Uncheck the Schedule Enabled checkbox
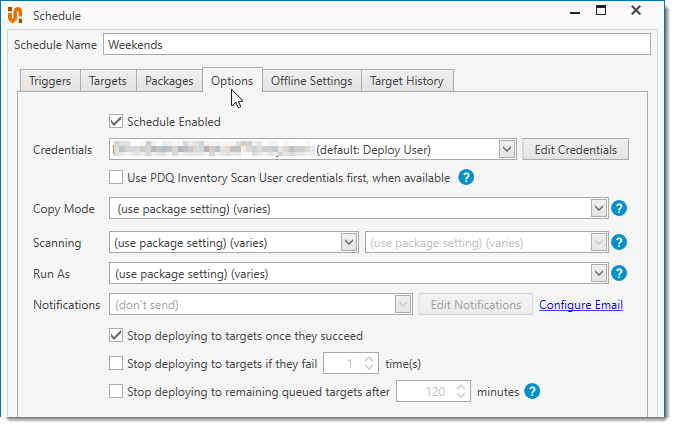675x427 pixels. coord(116,122)
